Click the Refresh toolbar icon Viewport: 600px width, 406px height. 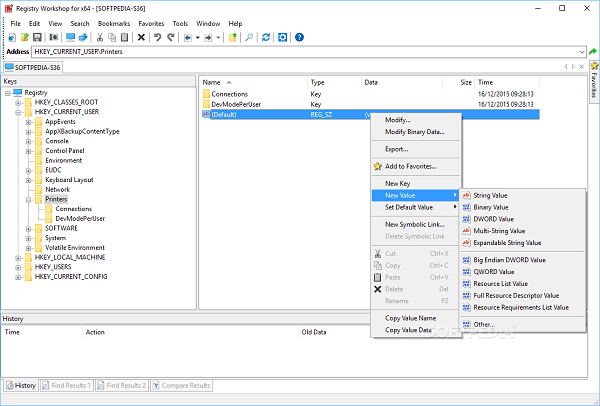click(x=266, y=37)
